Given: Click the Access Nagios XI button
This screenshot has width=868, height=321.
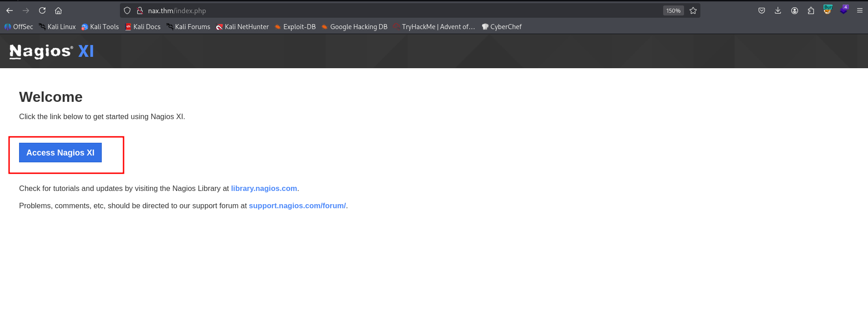Looking at the screenshot, I should 60,153.
